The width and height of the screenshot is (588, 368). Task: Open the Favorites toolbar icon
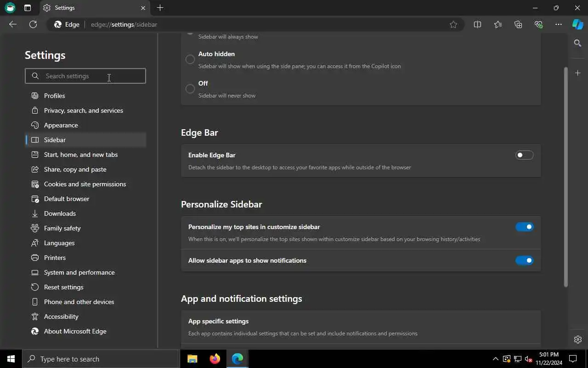(x=498, y=24)
